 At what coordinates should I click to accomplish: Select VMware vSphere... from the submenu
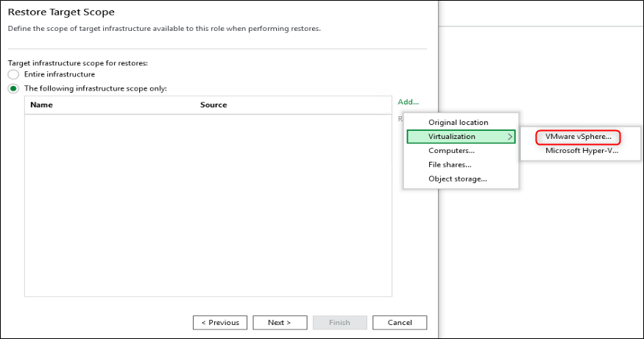(578, 137)
